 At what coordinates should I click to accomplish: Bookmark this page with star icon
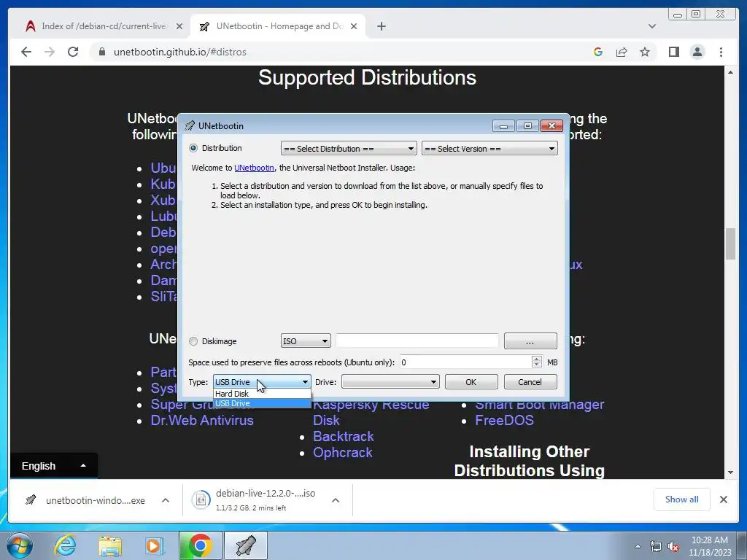(645, 52)
